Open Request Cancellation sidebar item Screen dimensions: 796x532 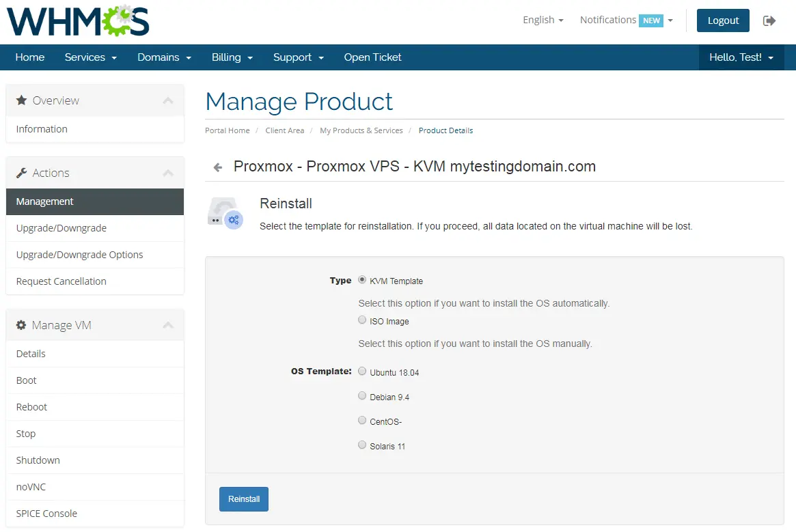(95, 281)
